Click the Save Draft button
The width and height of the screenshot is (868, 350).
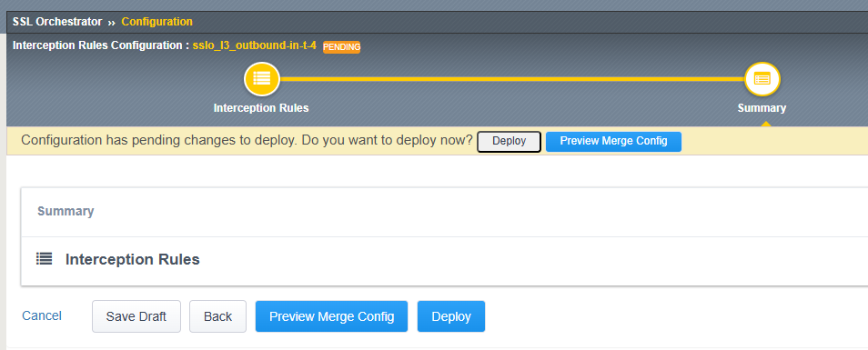point(136,316)
